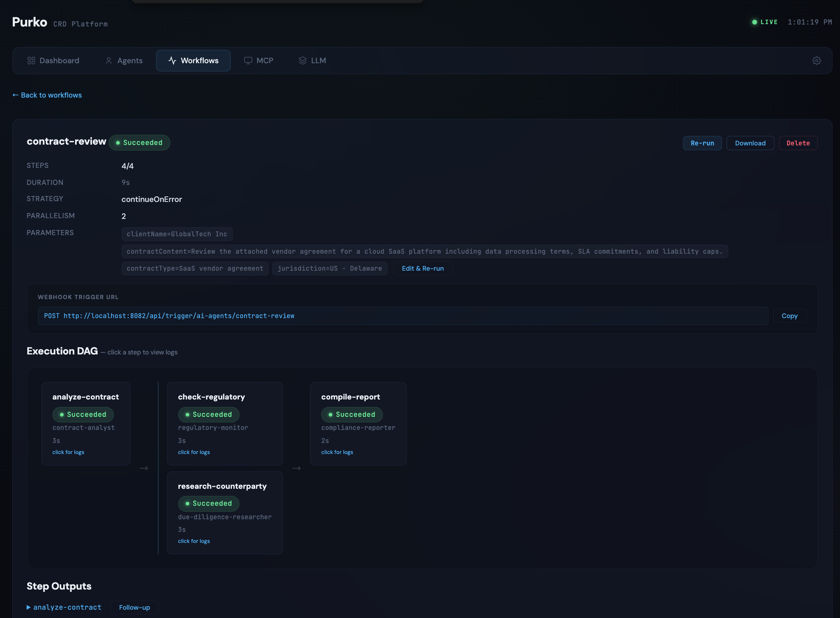The height and width of the screenshot is (618, 840).
Task: Open the analyze-contract DAG step card
Action: coord(86,424)
